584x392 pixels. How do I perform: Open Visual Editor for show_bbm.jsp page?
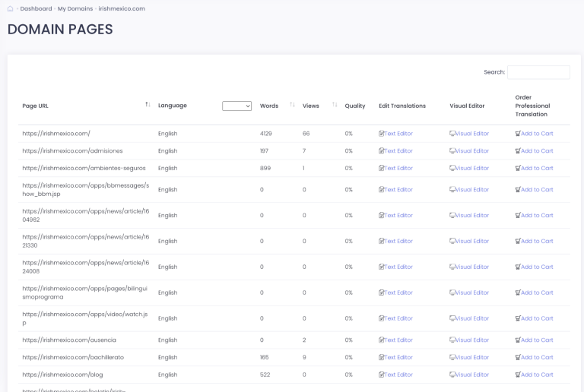[x=469, y=190]
